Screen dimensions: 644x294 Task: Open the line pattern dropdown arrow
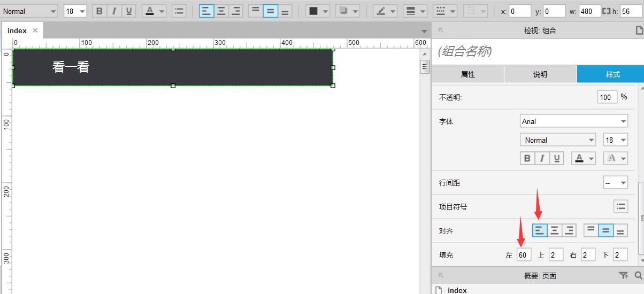pos(453,11)
